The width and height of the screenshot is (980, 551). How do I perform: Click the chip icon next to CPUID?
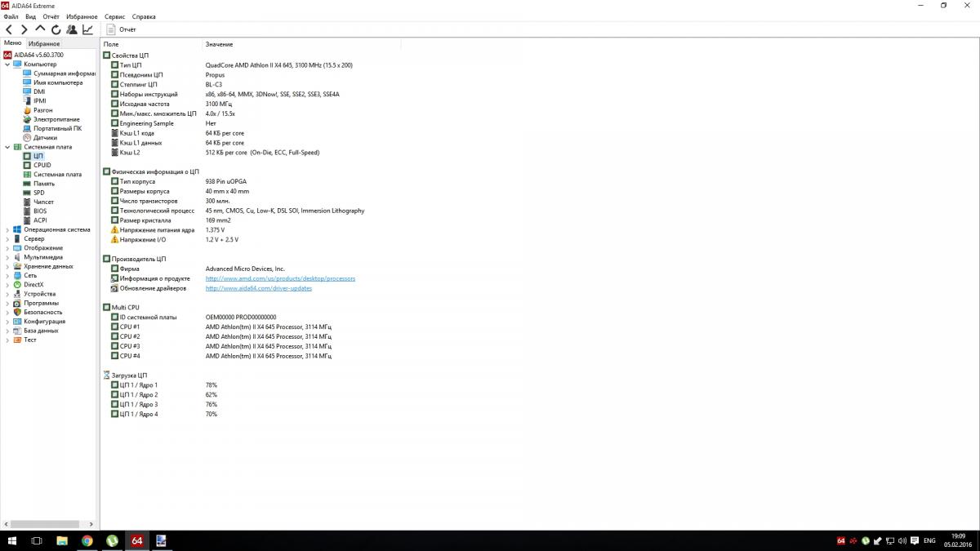tap(27, 165)
